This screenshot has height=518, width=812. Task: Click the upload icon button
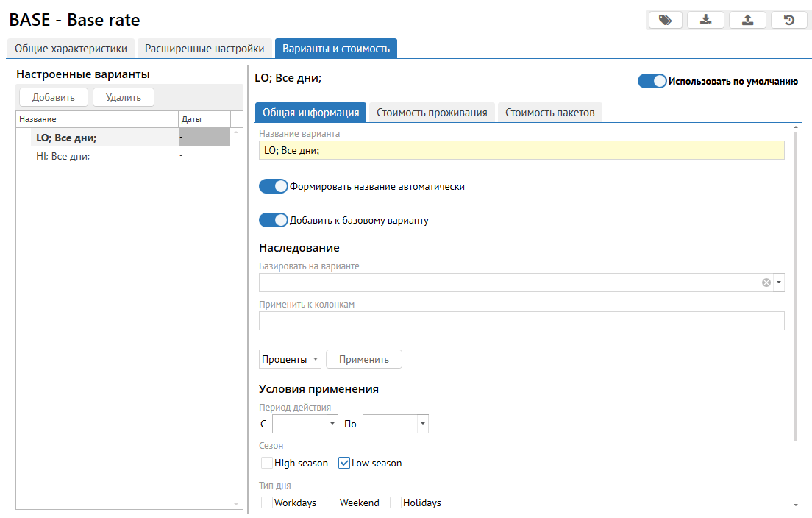click(x=747, y=20)
